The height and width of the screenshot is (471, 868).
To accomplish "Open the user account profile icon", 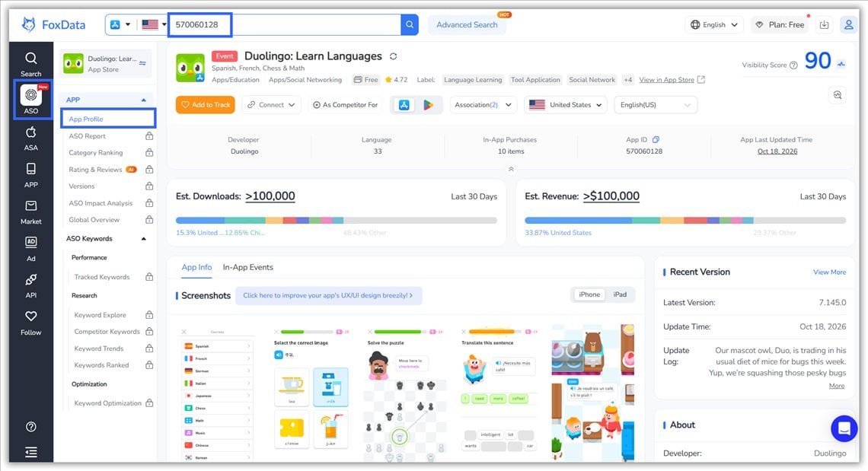I will click(x=848, y=25).
